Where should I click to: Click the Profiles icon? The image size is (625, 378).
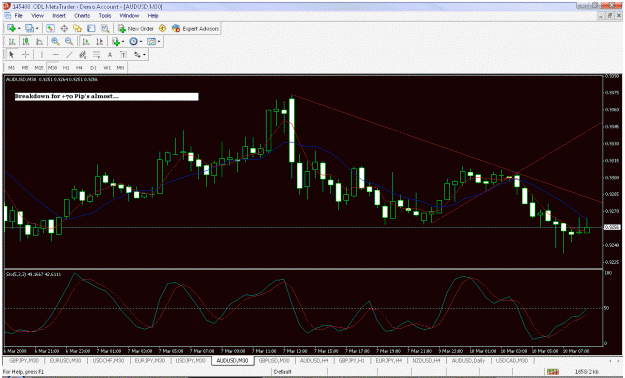[29, 28]
